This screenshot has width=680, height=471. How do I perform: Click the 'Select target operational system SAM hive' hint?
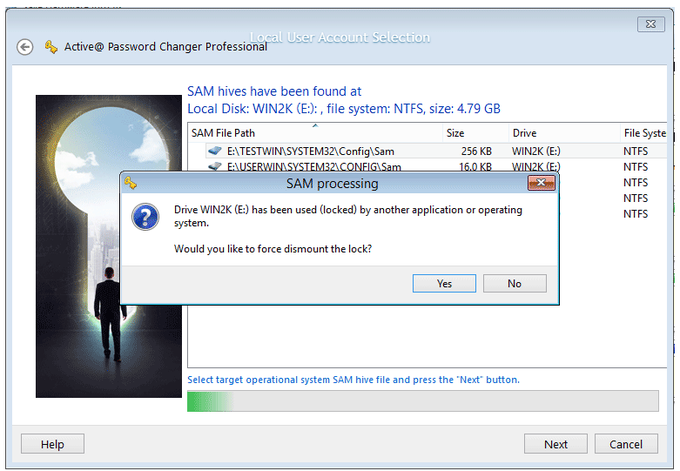tap(353, 379)
